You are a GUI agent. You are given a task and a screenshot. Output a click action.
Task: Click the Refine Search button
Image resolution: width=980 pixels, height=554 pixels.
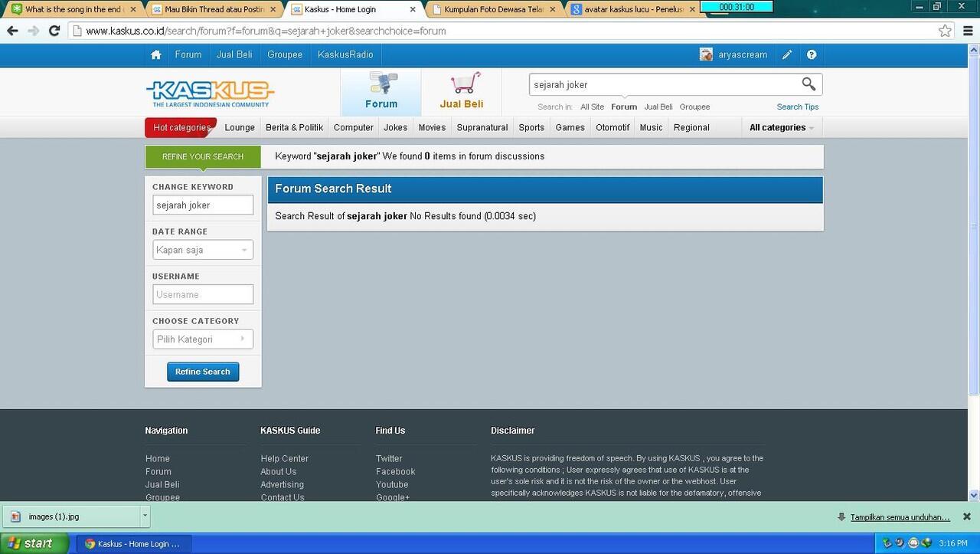pyautogui.click(x=203, y=372)
